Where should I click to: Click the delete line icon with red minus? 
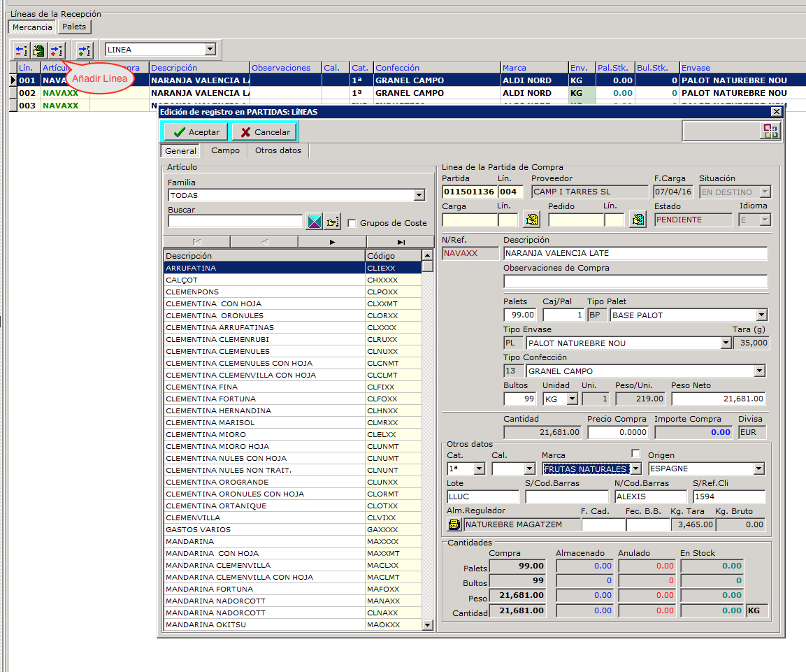(21, 50)
